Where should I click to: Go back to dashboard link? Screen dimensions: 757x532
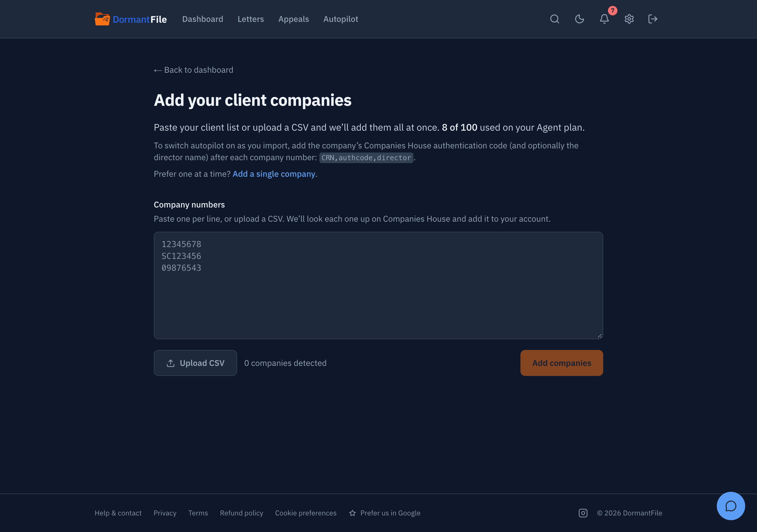tap(193, 70)
